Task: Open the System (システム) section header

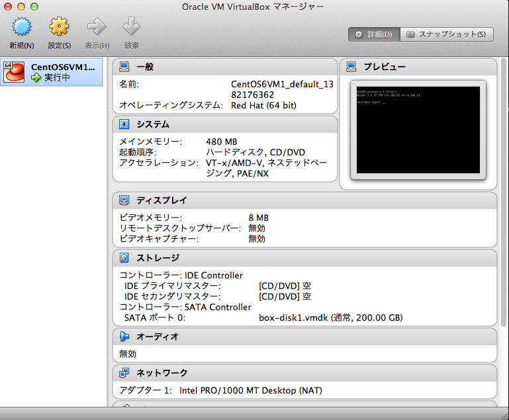Action: point(225,124)
